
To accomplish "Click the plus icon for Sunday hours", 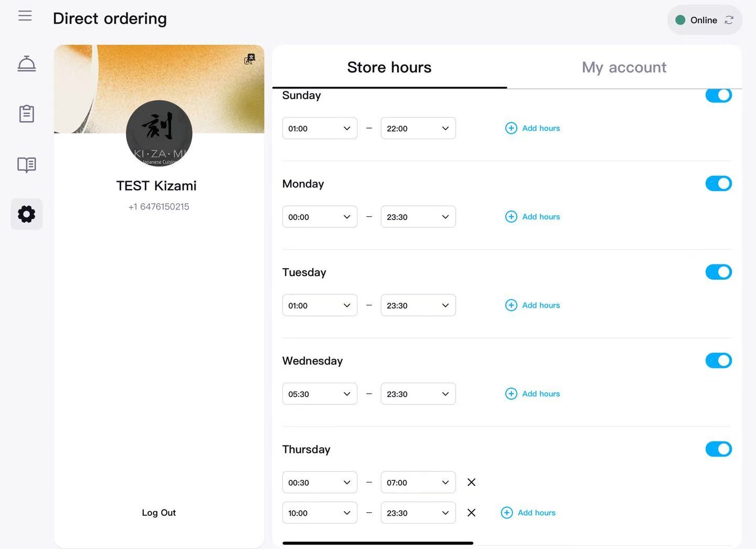I will point(511,128).
